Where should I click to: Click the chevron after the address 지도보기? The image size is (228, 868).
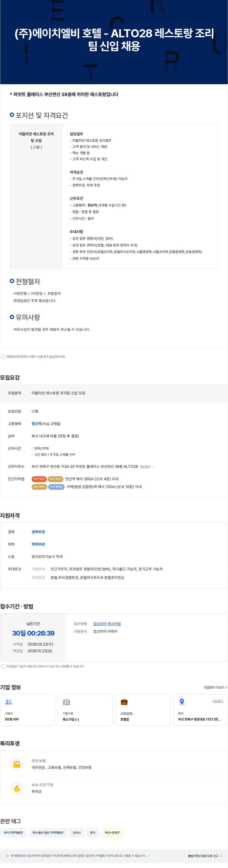pyautogui.click(x=153, y=467)
